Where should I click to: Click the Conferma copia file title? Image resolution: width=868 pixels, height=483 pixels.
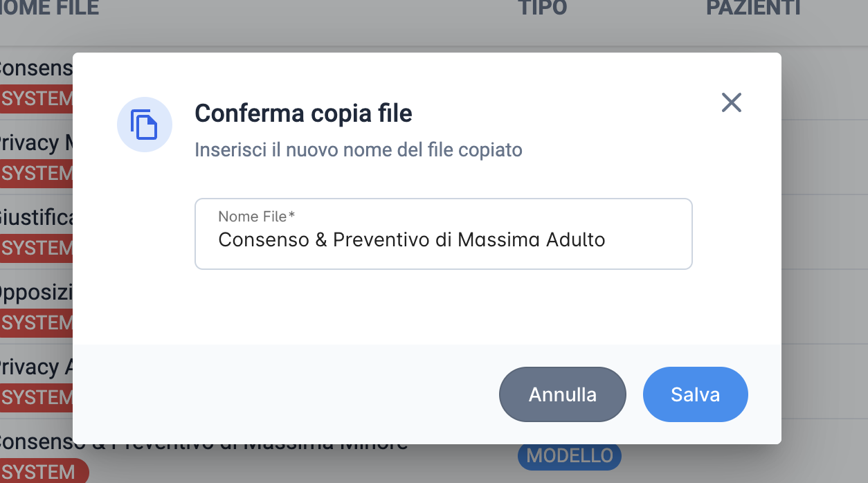point(303,113)
